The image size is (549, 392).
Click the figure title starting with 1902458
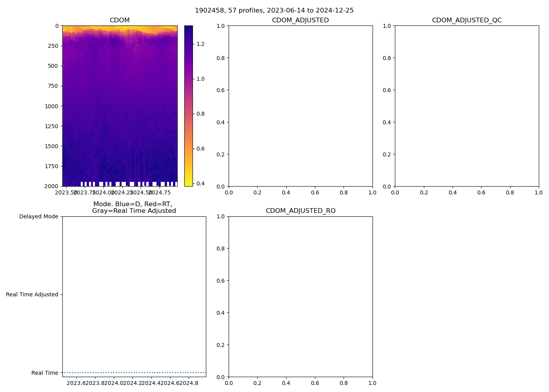tap(274, 11)
